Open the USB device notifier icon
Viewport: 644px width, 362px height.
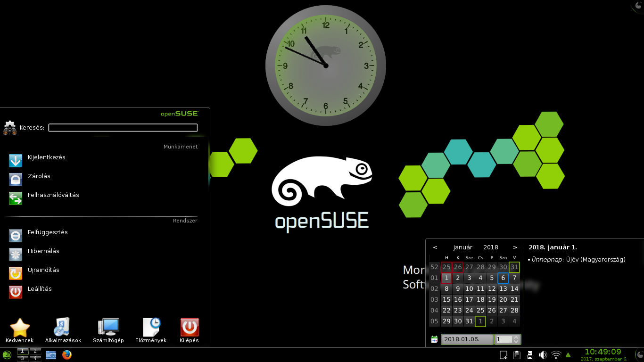coord(530,355)
